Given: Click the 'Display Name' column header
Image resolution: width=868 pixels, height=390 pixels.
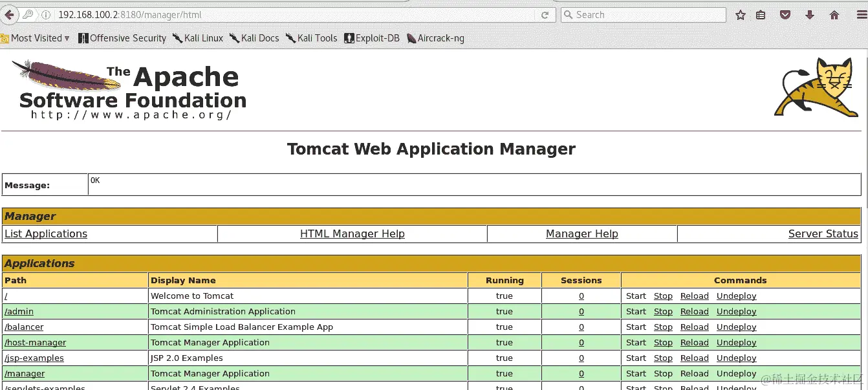Looking at the screenshot, I should point(183,281).
